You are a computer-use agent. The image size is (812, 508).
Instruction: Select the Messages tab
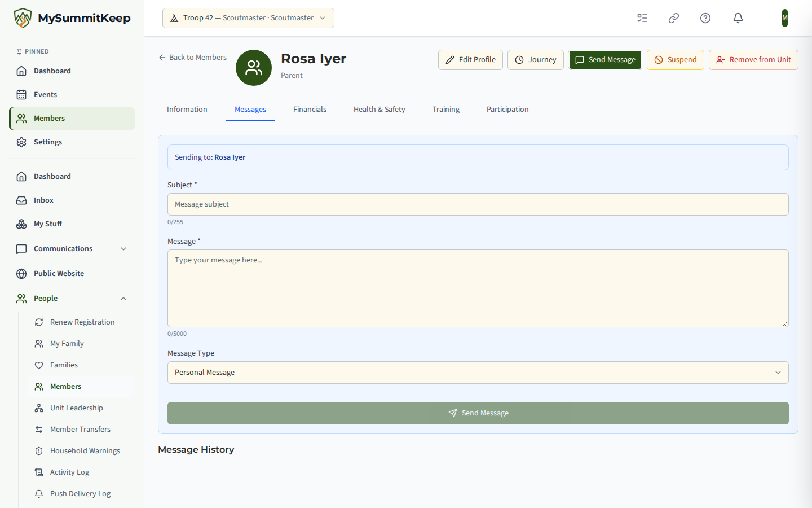click(250, 110)
